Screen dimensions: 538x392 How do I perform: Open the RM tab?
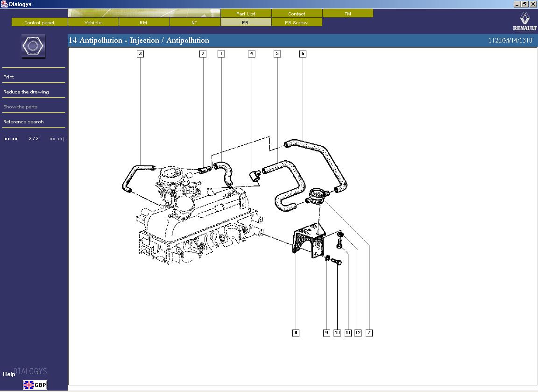(144, 22)
